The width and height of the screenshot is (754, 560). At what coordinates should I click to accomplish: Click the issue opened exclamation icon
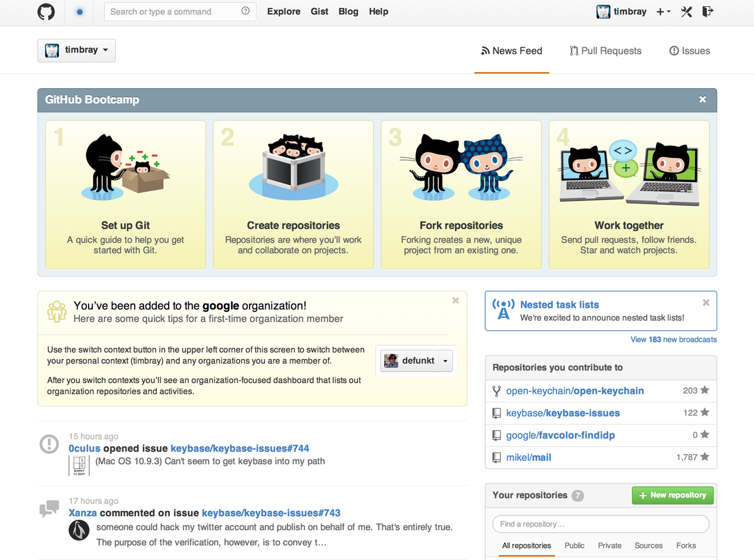(49, 444)
